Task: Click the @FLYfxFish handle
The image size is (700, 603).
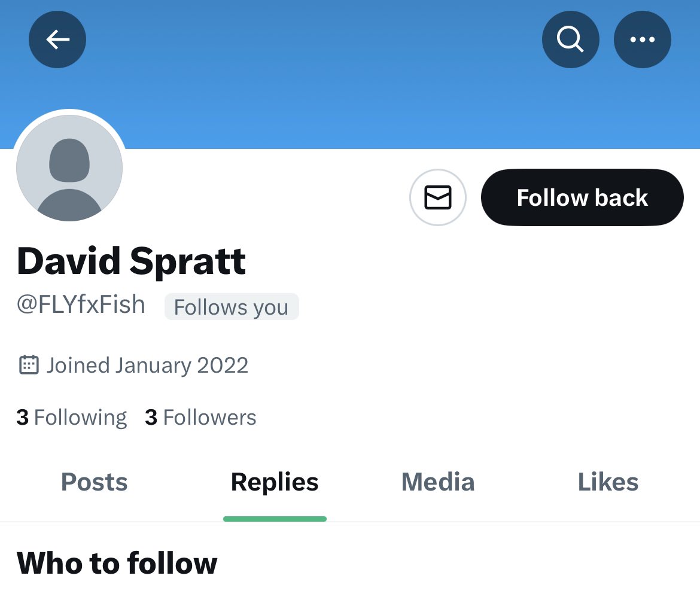Action: tap(81, 305)
